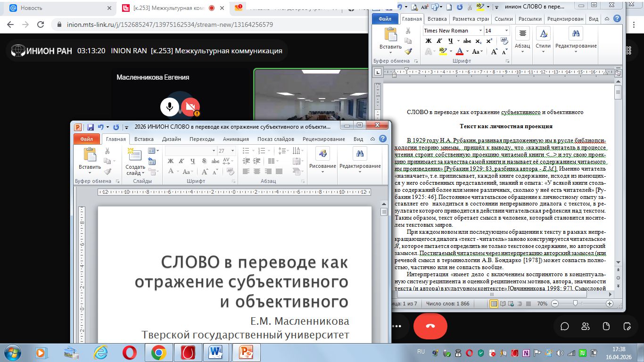This screenshot has height=362, width=644.
Task: Save the PowerPoint presentation from quick access
Action: (x=91, y=127)
